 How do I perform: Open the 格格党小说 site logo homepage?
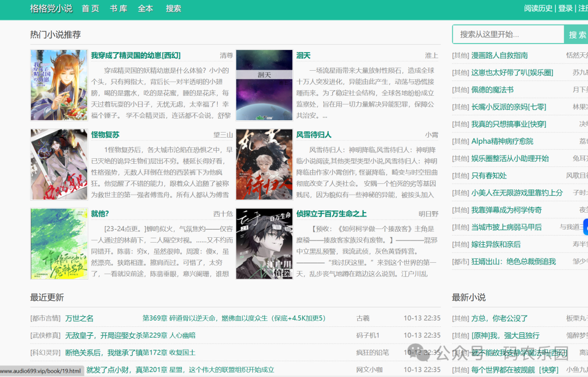(x=50, y=8)
